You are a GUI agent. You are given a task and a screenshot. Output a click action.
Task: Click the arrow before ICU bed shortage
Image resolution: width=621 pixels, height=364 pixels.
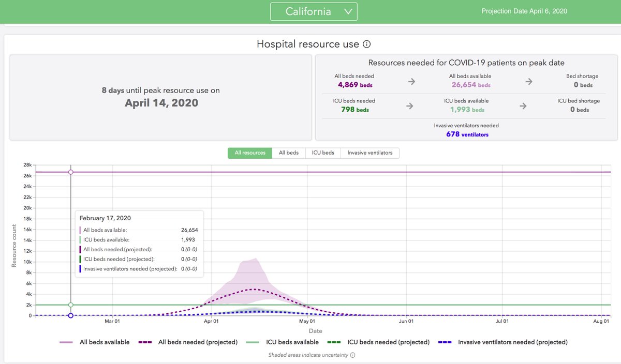523,106
